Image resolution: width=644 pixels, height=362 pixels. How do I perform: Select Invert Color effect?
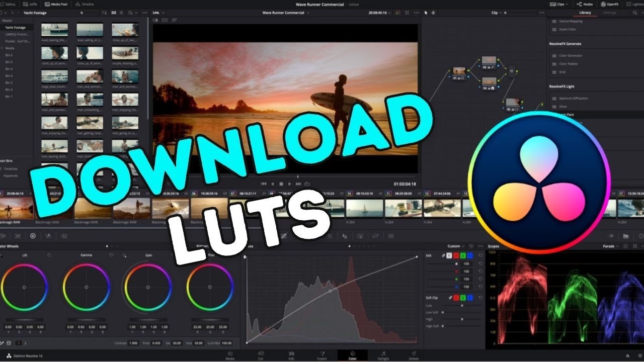[568, 30]
